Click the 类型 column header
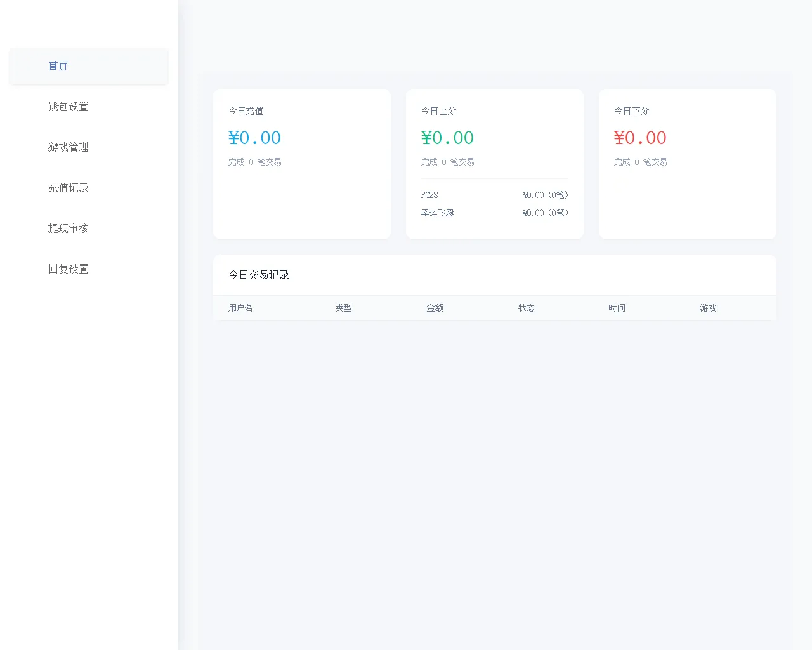812x650 pixels. point(344,308)
